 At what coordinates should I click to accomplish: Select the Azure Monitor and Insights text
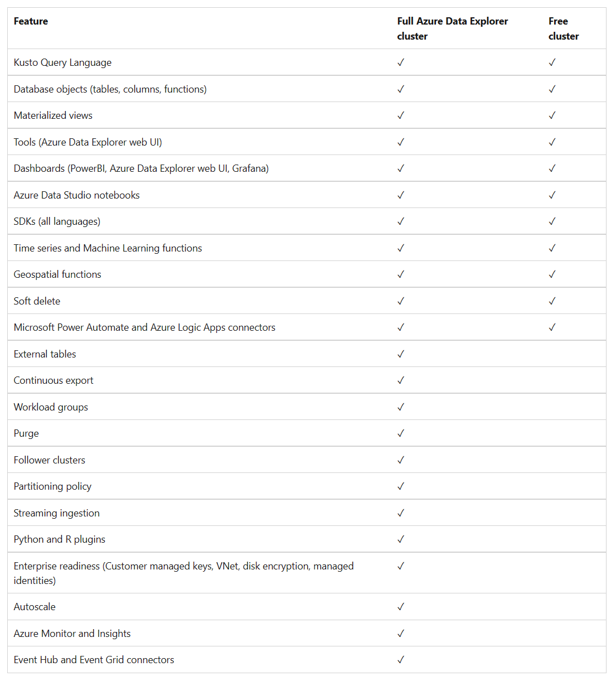point(72,634)
